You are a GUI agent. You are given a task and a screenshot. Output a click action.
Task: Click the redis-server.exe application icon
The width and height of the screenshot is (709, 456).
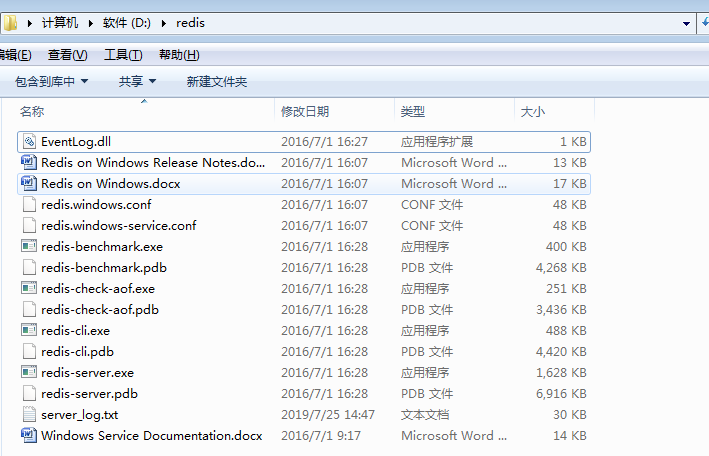29,373
